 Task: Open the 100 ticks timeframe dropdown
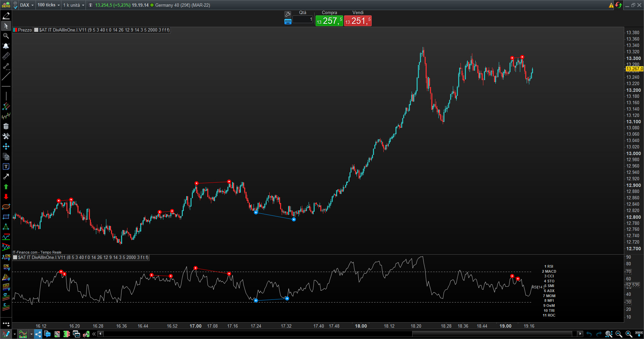(49, 5)
